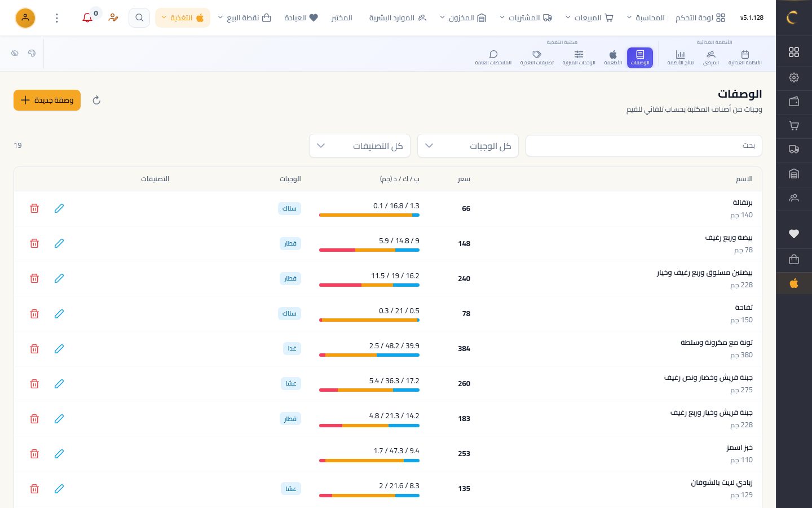The height and width of the screenshot is (508, 812).
Task: Edit the تفاحة recipe
Action: (x=59, y=313)
